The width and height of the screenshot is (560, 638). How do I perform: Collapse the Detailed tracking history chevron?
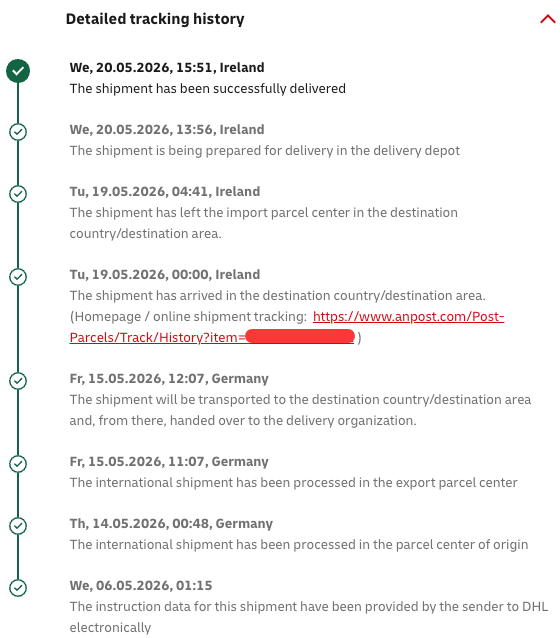[x=547, y=19]
